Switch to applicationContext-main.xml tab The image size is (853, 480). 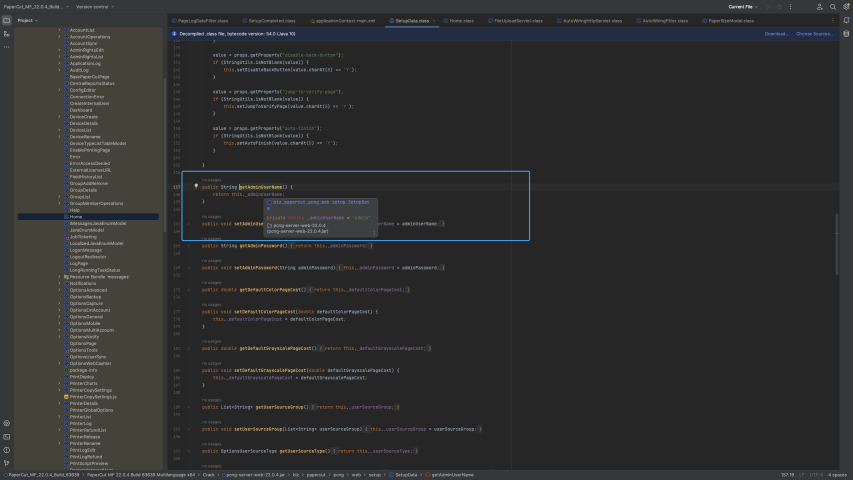[342, 21]
